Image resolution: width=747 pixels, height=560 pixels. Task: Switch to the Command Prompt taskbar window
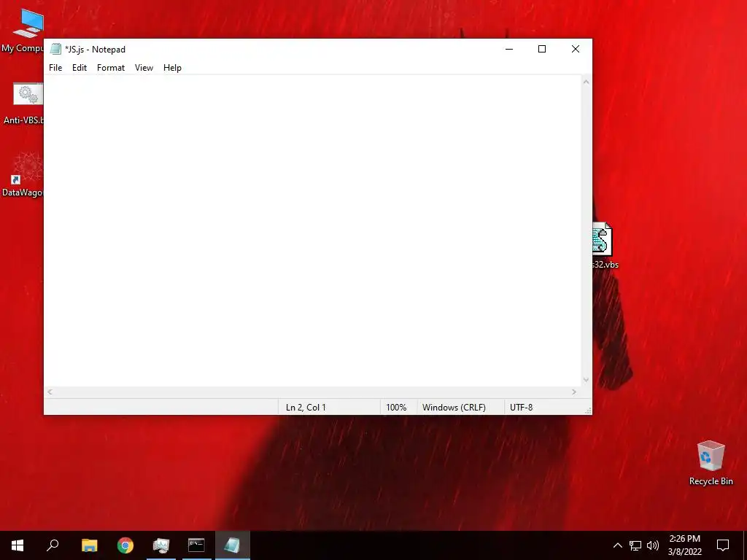(196, 545)
